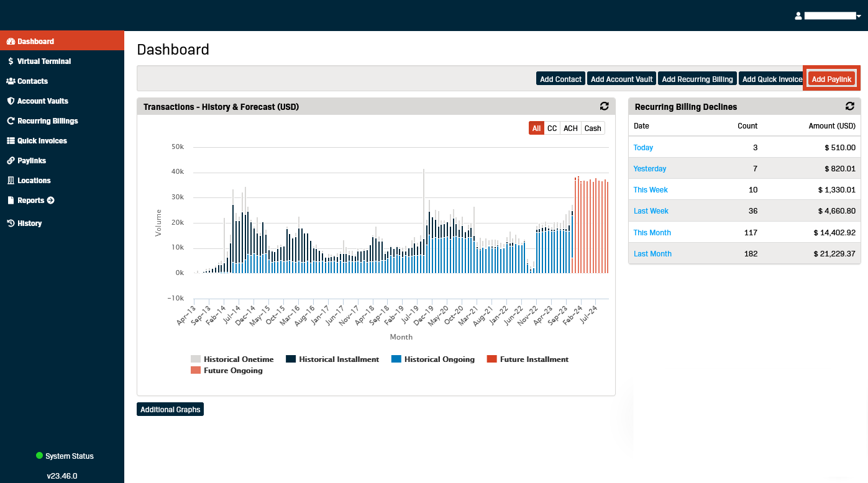This screenshot has width=868, height=483.
Task: Open Yesterday declines link
Action: (x=650, y=169)
